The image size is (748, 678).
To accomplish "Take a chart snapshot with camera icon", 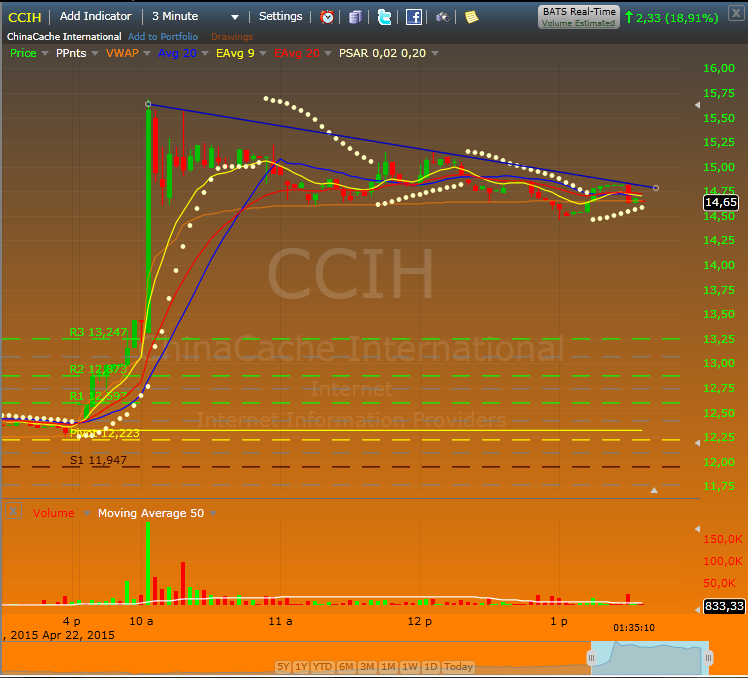I will [x=443, y=17].
